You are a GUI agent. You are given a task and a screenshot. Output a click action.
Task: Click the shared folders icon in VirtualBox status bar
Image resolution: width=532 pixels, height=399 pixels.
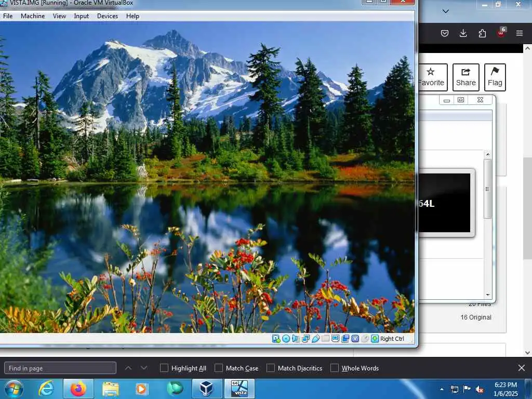[325, 339]
